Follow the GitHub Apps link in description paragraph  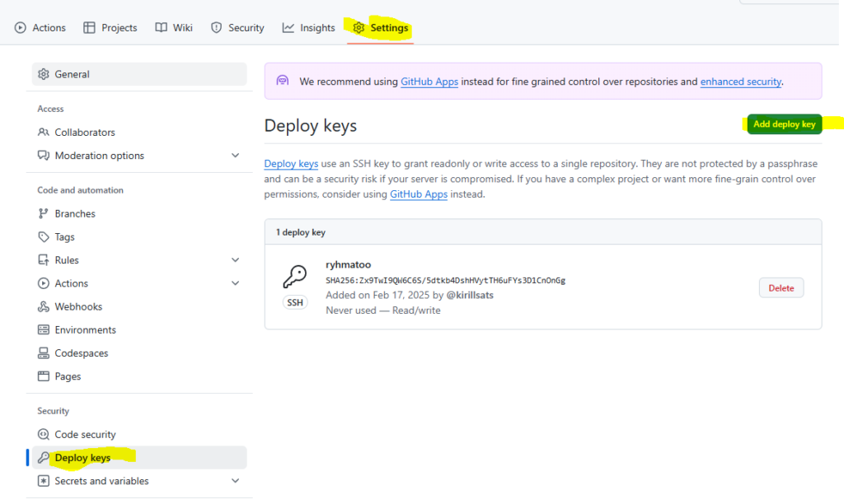tap(418, 194)
